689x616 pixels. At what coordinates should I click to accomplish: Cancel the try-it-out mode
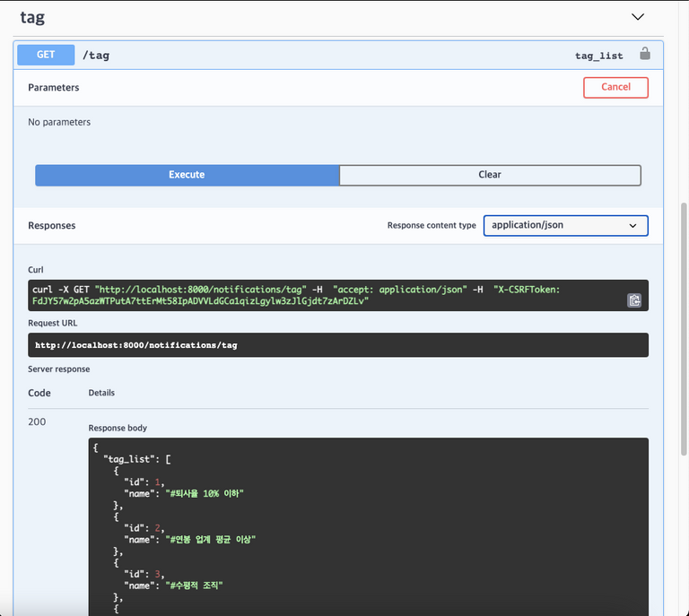click(615, 87)
